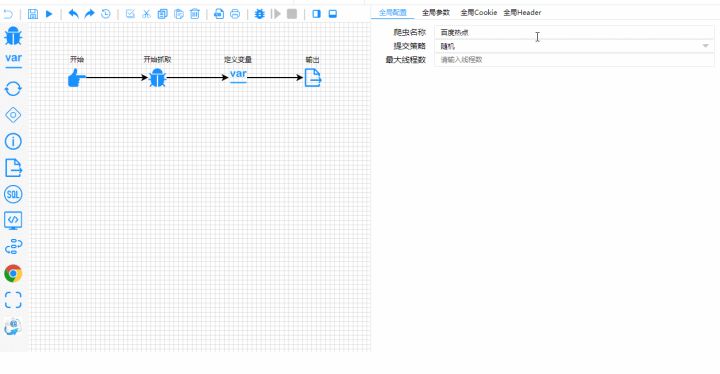The width and height of the screenshot is (720, 374).
Task: Select the 开始抓取 bug node on canvas
Action: pos(158,78)
